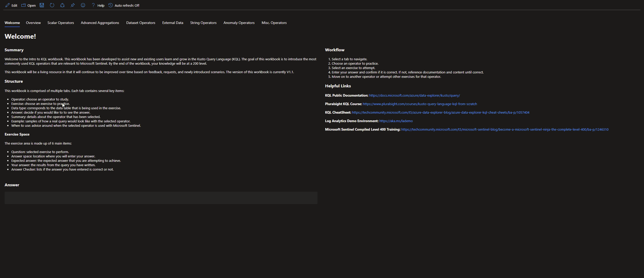Open Microsoft Sentinel Ninja training link
The image size is (644, 278).
505,130
